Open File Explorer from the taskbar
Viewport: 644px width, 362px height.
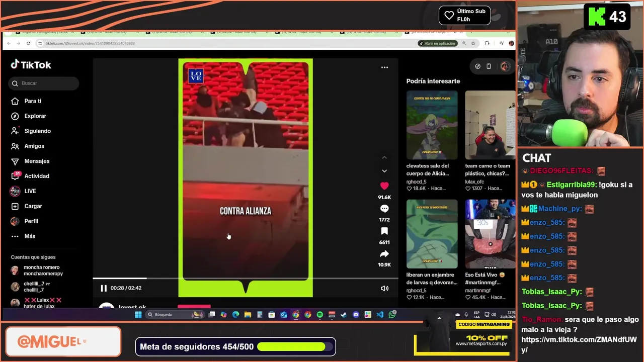(x=248, y=315)
